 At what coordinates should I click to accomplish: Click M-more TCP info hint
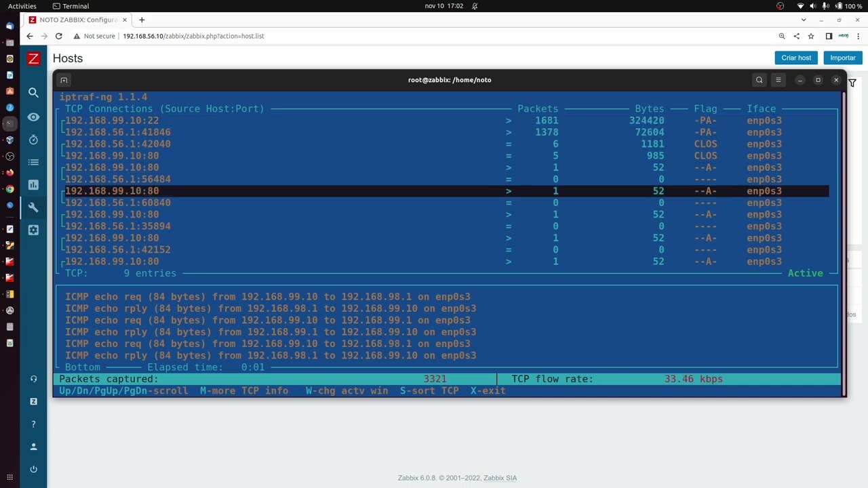tap(244, 390)
